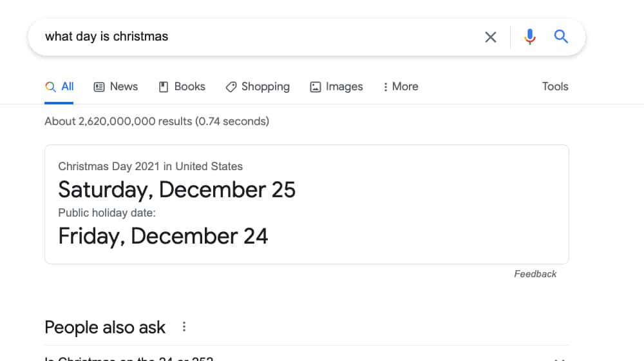The image size is (644, 361).
Task: Click the blue magnifying glass search button
Action: click(x=561, y=37)
